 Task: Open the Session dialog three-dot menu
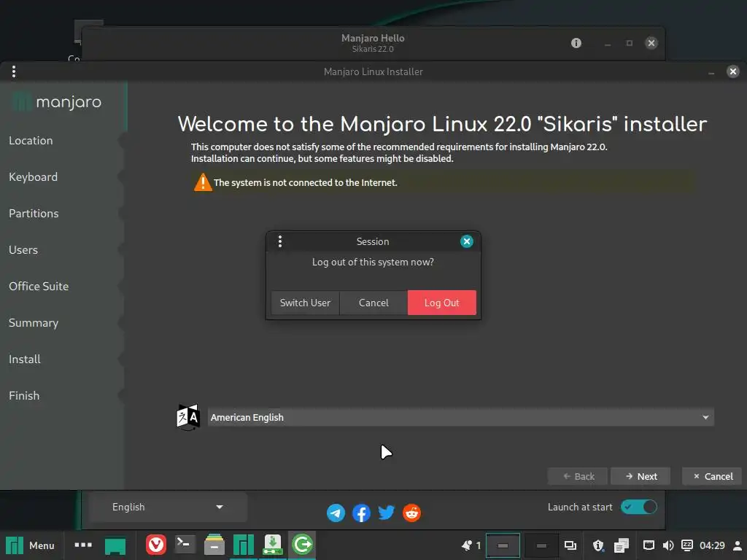(280, 241)
